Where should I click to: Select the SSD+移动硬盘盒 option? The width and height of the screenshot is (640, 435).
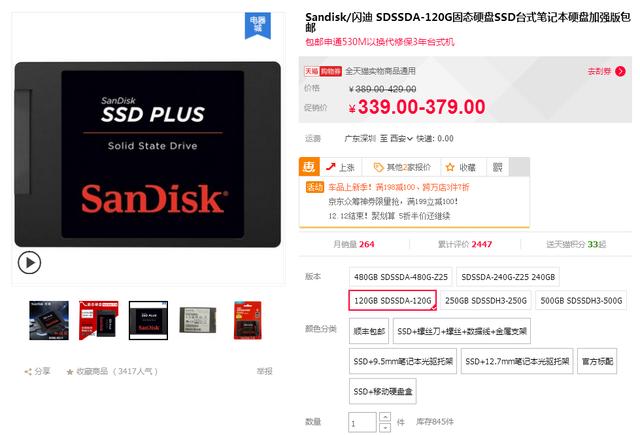[383, 391]
